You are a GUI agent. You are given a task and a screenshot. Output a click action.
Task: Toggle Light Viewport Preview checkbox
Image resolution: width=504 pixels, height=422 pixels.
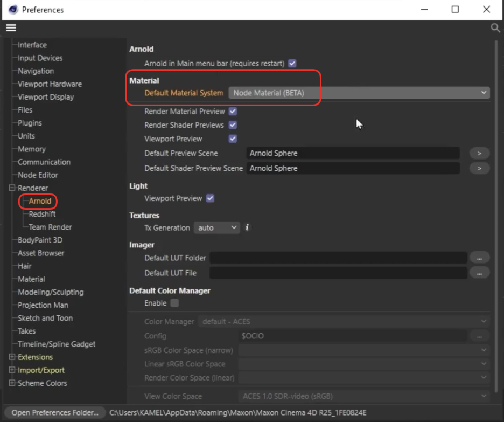[x=210, y=198]
